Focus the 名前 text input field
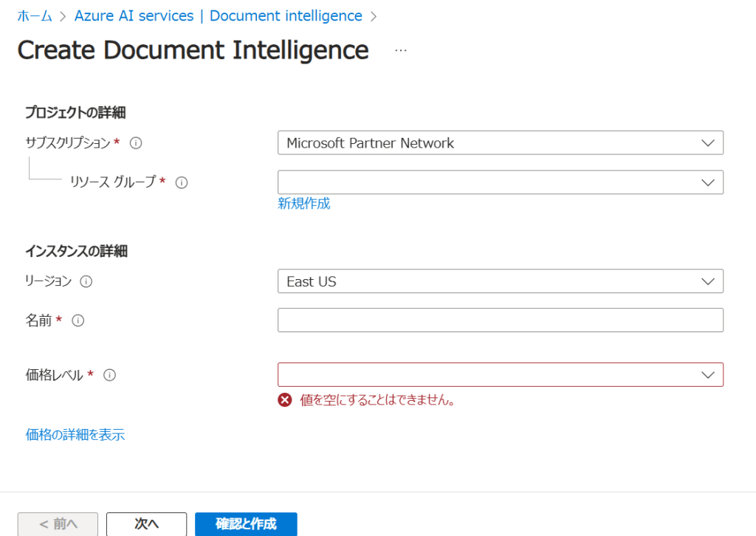 tap(500, 320)
